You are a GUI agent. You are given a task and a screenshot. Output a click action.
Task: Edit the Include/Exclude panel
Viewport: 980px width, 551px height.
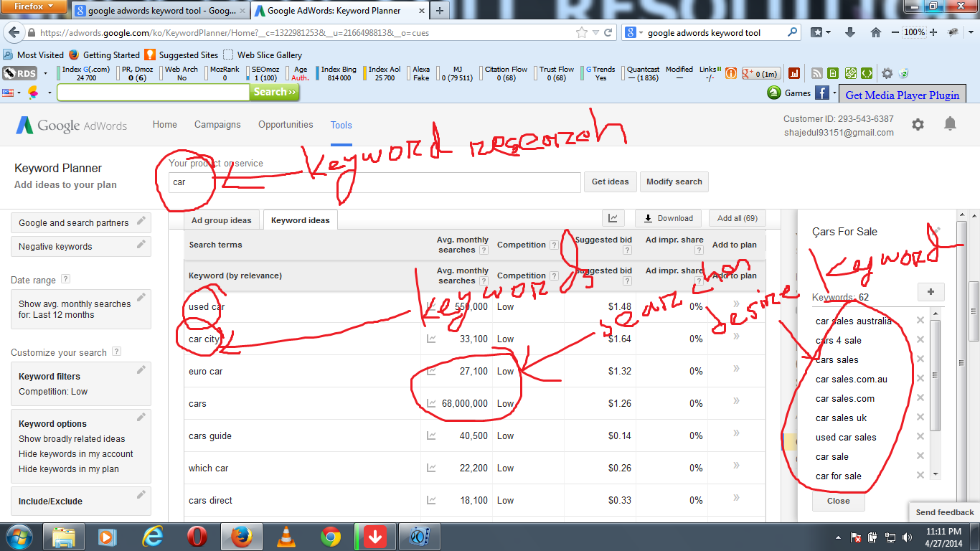pyautogui.click(x=141, y=495)
